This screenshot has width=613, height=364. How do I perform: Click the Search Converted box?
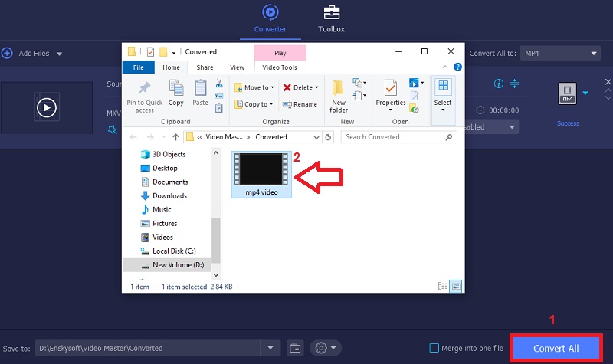[x=398, y=137]
